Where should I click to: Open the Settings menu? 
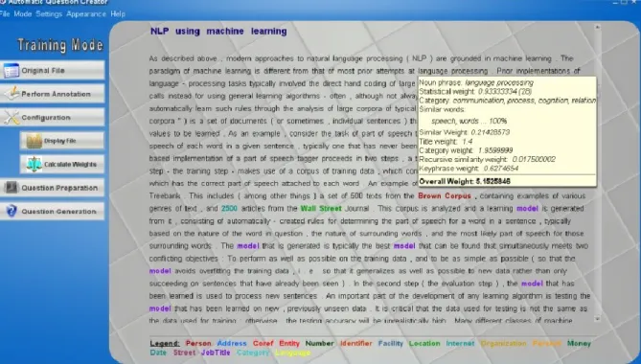pos(49,14)
